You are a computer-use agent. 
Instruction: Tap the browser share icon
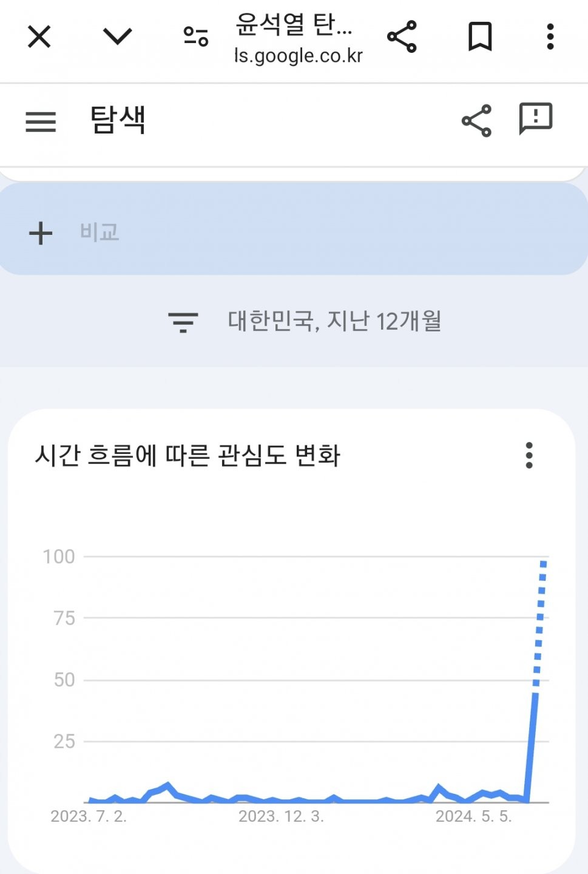point(402,36)
